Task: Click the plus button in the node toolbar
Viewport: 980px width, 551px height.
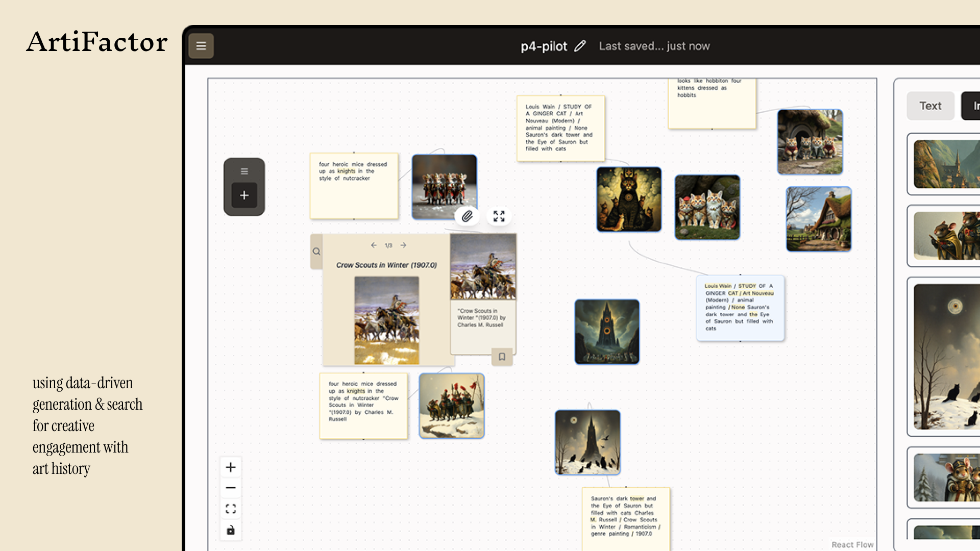Action: click(244, 195)
